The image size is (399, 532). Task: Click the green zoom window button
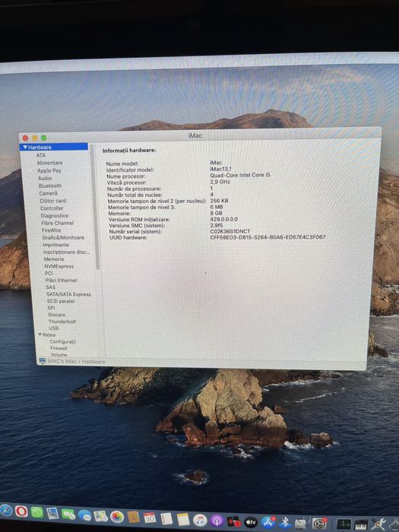(44, 138)
